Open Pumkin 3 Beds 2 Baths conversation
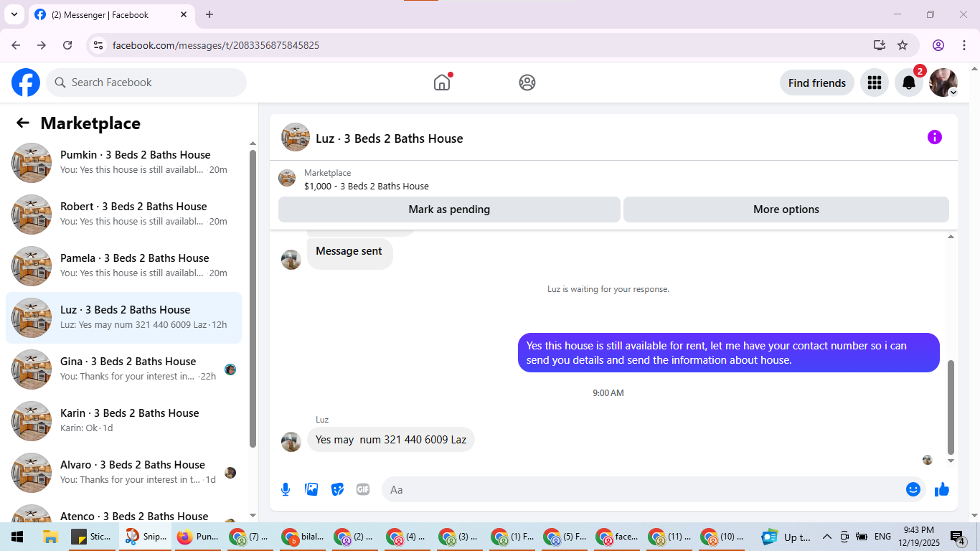 [123, 163]
